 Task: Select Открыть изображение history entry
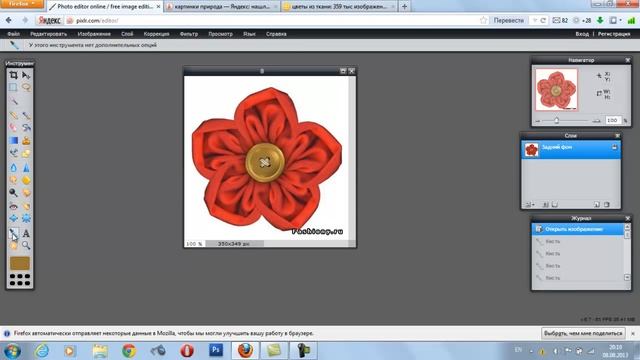coord(578,229)
